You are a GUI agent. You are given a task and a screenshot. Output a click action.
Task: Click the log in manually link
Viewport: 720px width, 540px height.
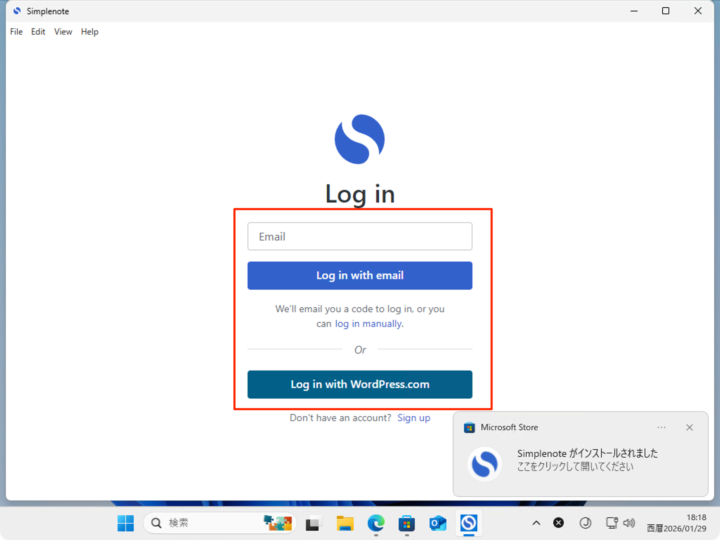coord(369,324)
